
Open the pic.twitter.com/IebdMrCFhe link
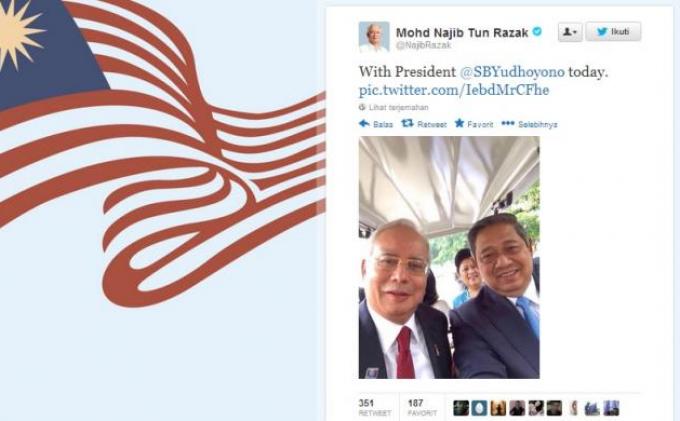[x=454, y=90]
